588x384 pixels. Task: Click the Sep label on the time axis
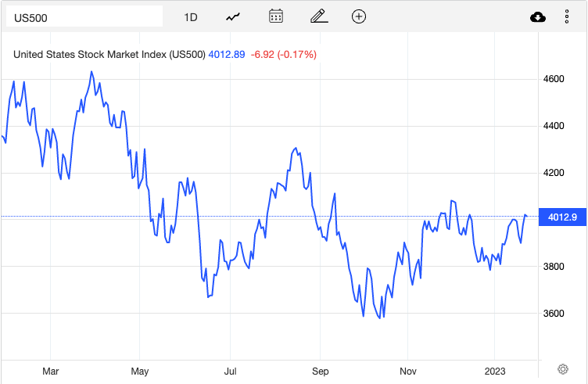pos(321,371)
